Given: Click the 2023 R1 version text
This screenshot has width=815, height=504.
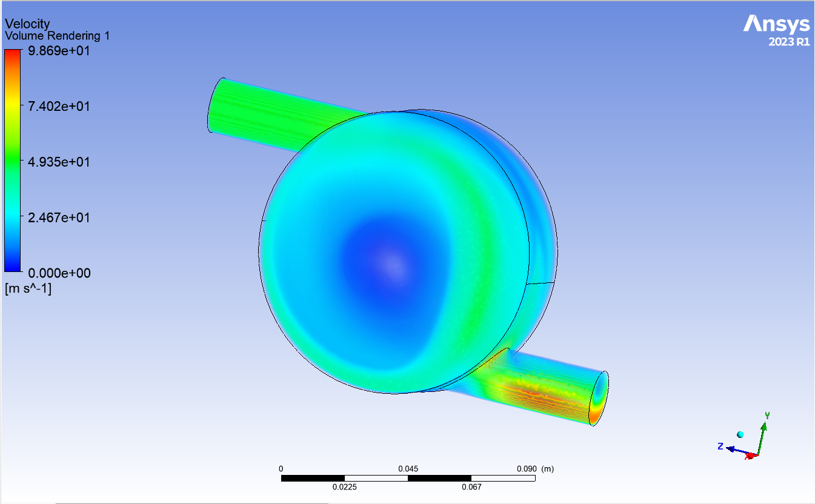Looking at the screenshot, I should (788, 42).
